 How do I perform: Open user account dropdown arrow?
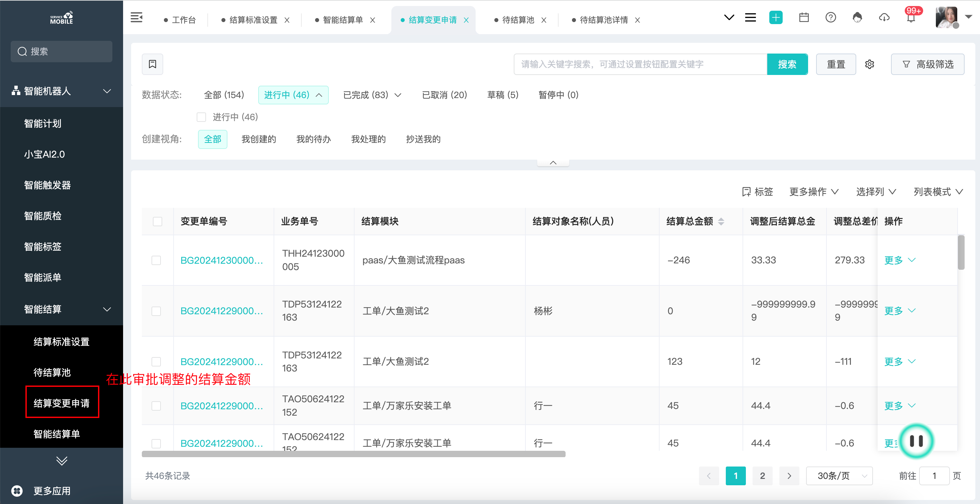coord(969,17)
